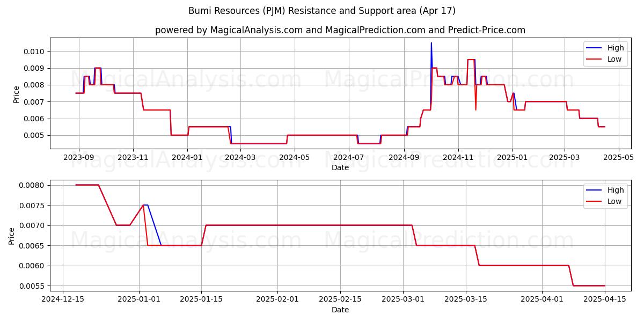Click the 2024-03 date tick label
This screenshot has width=644, height=322.
(x=240, y=158)
